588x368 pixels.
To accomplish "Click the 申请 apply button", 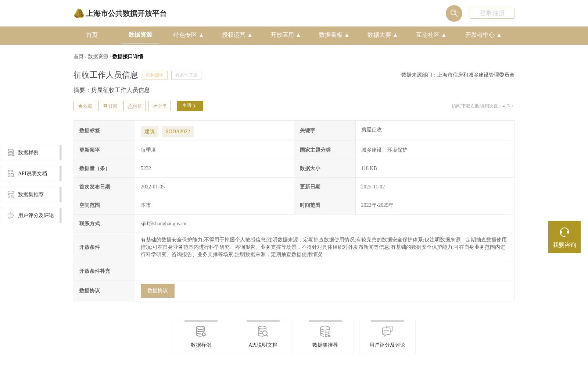I will pos(190,106).
